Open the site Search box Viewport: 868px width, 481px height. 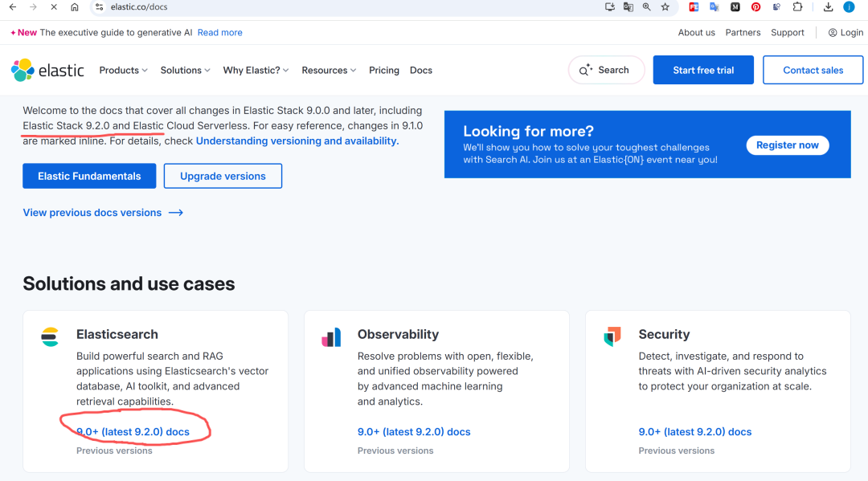(606, 70)
